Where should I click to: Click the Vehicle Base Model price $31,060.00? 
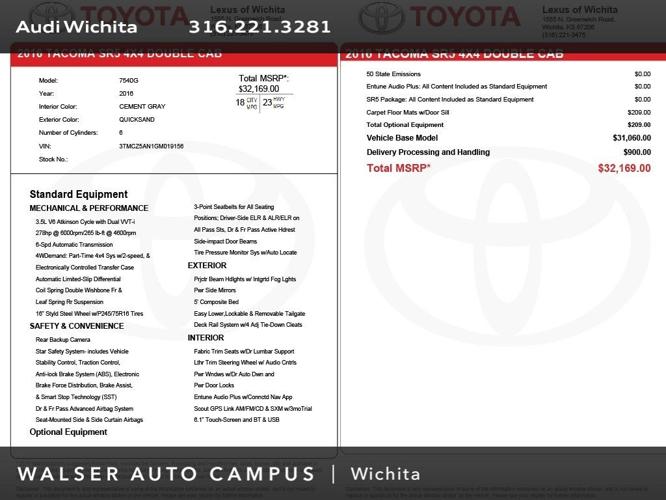click(631, 137)
